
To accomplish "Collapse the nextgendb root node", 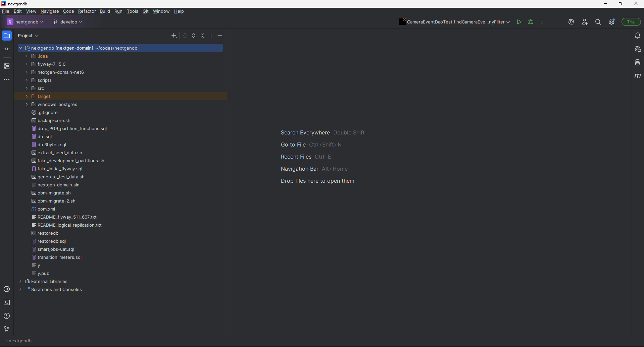I will (x=20, y=48).
